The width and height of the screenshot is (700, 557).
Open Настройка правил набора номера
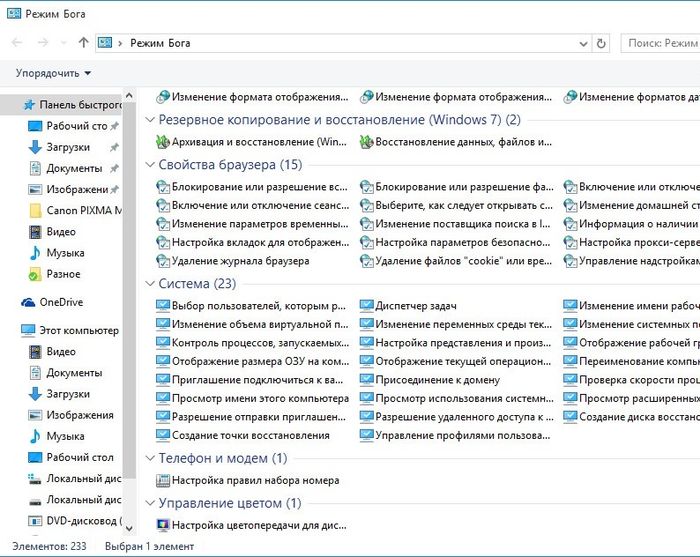(x=255, y=480)
